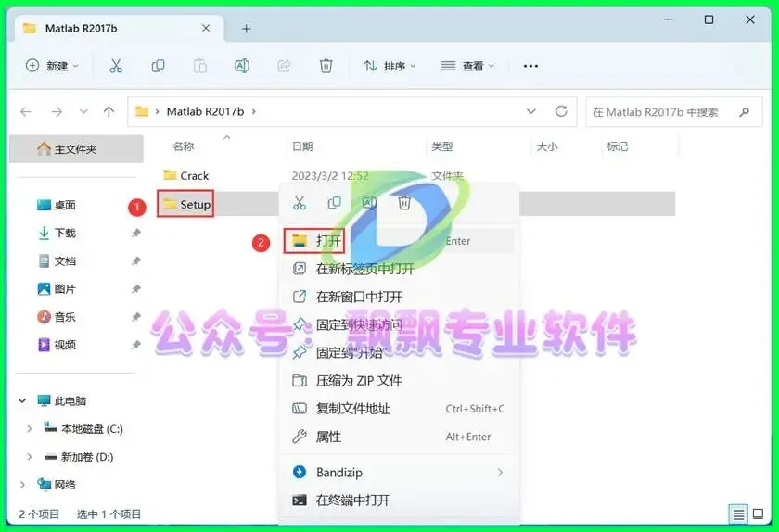779x532 pixels.
Task: Expand the 新加卷 (D:) tree node
Action: point(29,457)
